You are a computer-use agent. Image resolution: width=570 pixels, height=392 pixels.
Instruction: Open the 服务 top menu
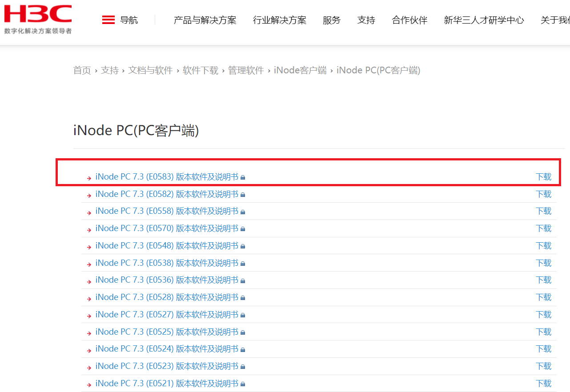coord(332,20)
